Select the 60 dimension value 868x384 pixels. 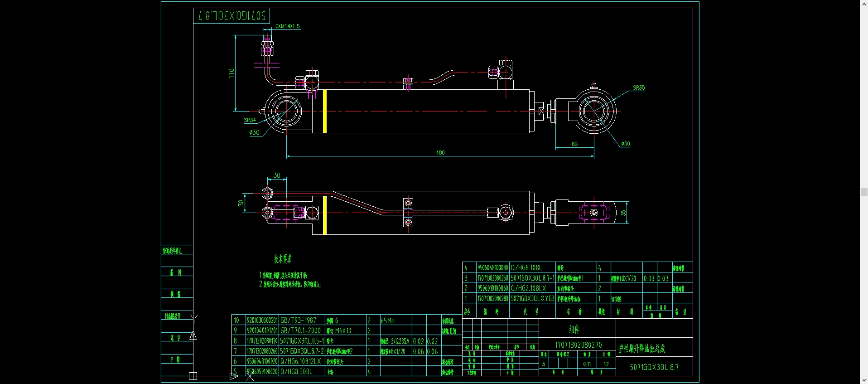574,144
